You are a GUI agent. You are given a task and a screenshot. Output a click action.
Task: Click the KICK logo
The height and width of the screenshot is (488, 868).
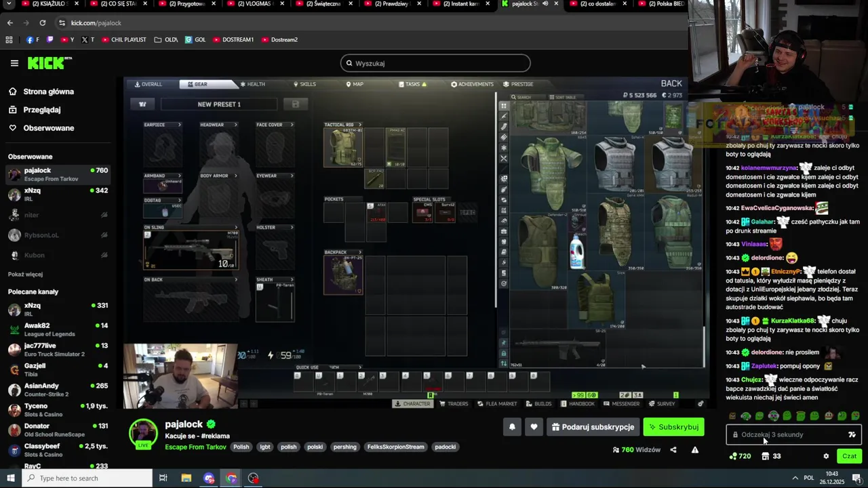[x=50, y=63]
